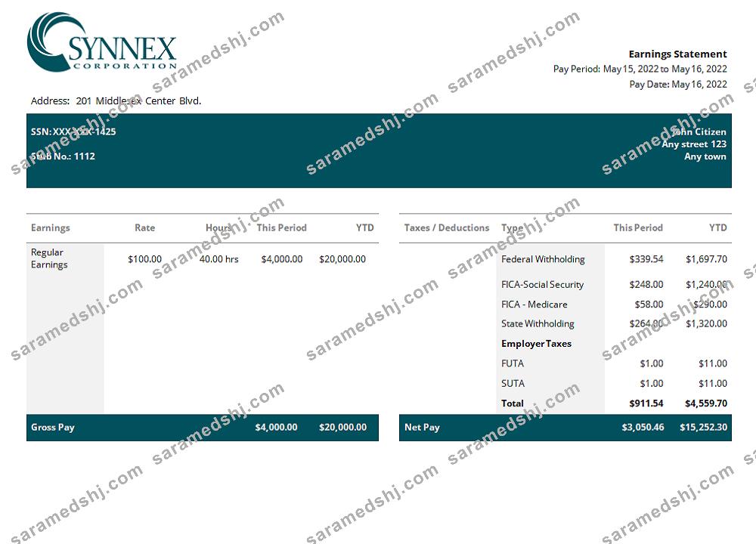The height and width of the screenshot is (544, 756).
Task: Click the 'Taxes / Deductions' column header
Action: click(x=447, y=227)
